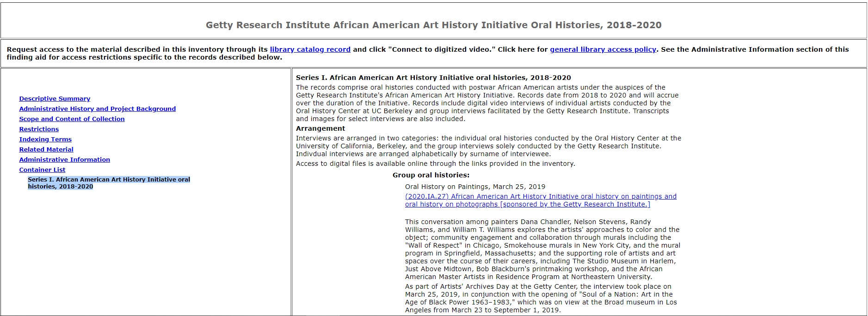Click the text 'Oral History on Paintings, March 25, 2019'
Screen dimensions: 868x316
475,187
